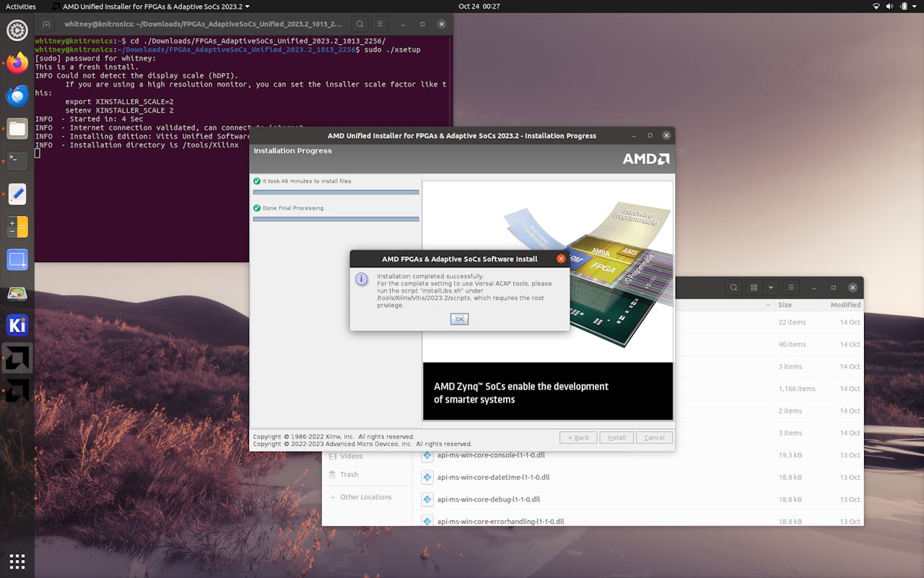
Task: Open the Text Editor dock icon
Action: click(x=17, y=194)
